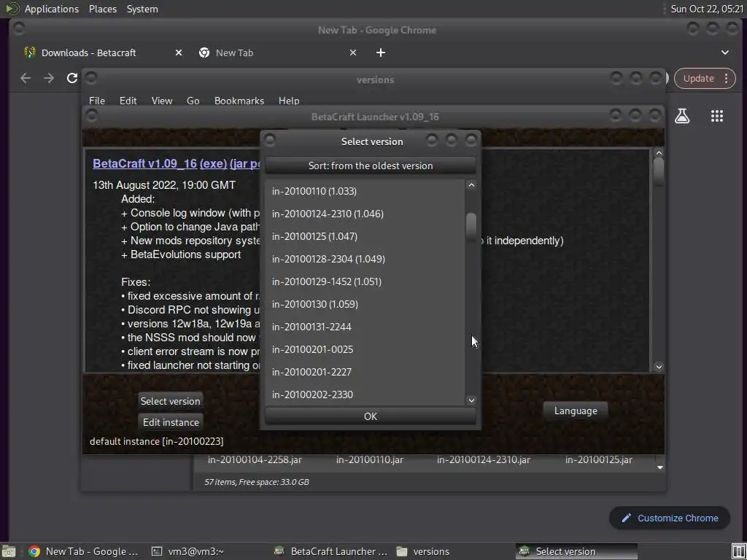Select in-20100124-2310.jar file in versions window
747x560 pixels.
click(x=483, y=459)
